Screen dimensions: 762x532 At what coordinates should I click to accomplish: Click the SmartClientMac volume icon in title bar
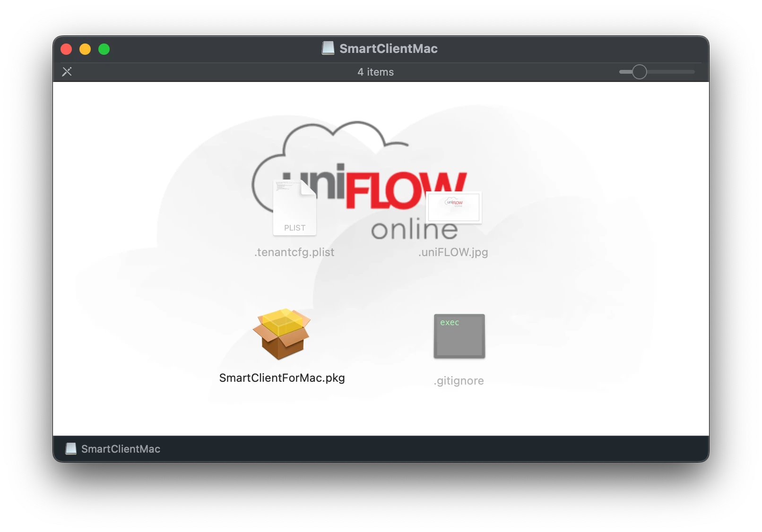point(328,48)
